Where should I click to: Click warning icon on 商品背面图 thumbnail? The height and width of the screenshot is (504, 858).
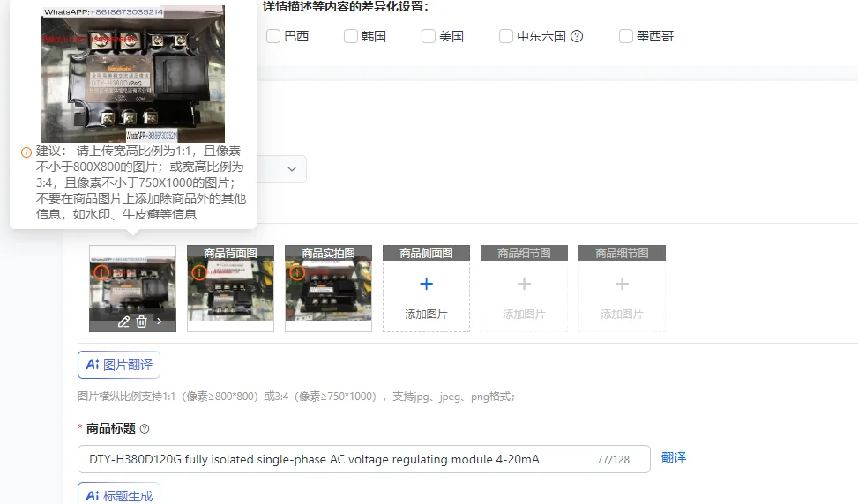click(199, 271)
